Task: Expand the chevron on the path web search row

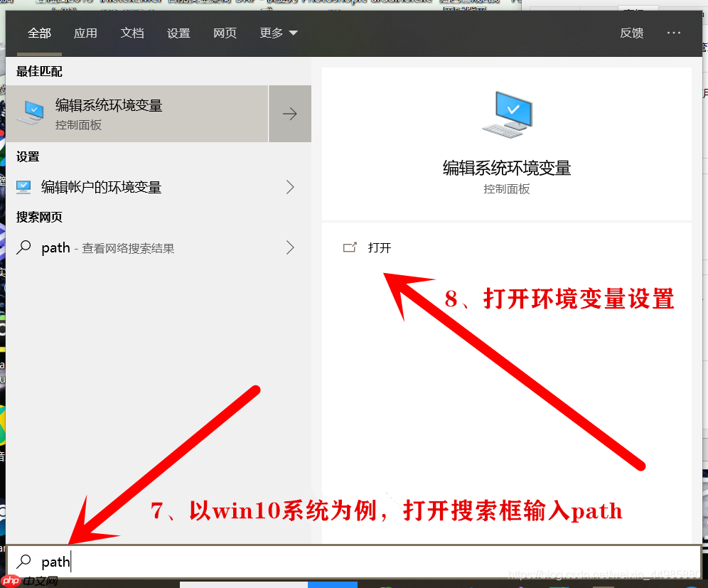Action: click(289, 247)
